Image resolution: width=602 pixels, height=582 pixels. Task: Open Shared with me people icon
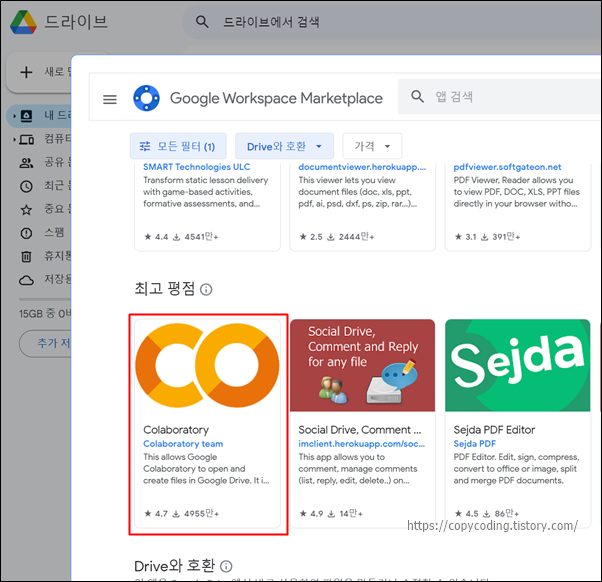(x=26, y=163)
